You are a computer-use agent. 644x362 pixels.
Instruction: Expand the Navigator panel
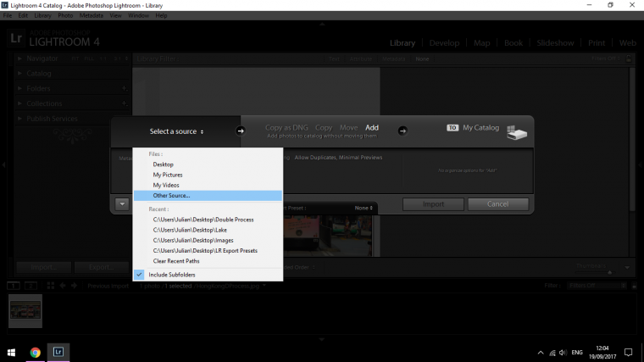19,58
